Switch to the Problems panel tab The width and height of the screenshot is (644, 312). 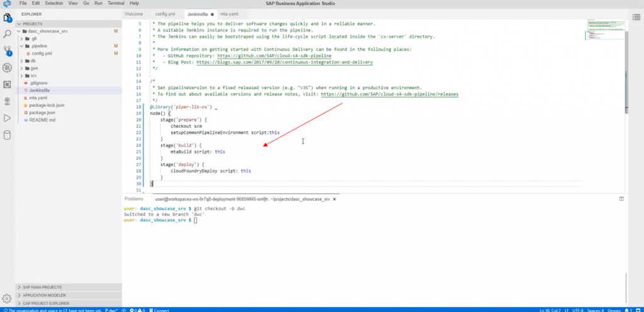point(134,199)
